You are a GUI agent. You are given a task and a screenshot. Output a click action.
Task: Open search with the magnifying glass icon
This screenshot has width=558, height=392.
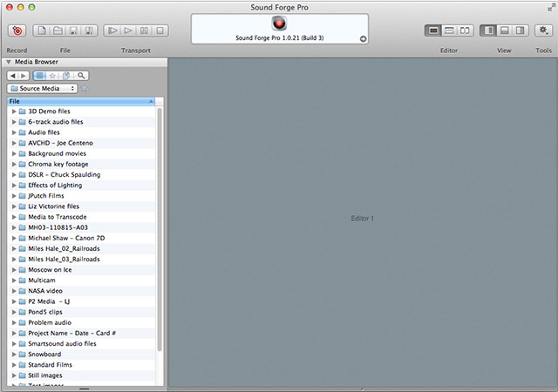[81, 76]
